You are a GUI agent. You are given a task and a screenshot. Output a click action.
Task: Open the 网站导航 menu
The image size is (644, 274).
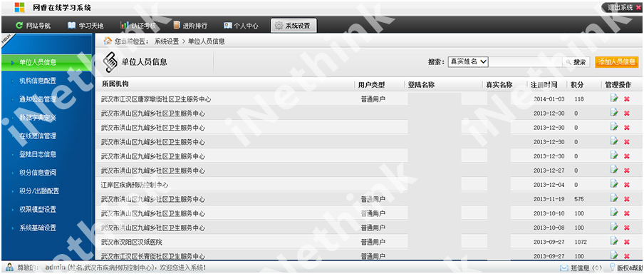pyautogui.click(x=33, y=26)
